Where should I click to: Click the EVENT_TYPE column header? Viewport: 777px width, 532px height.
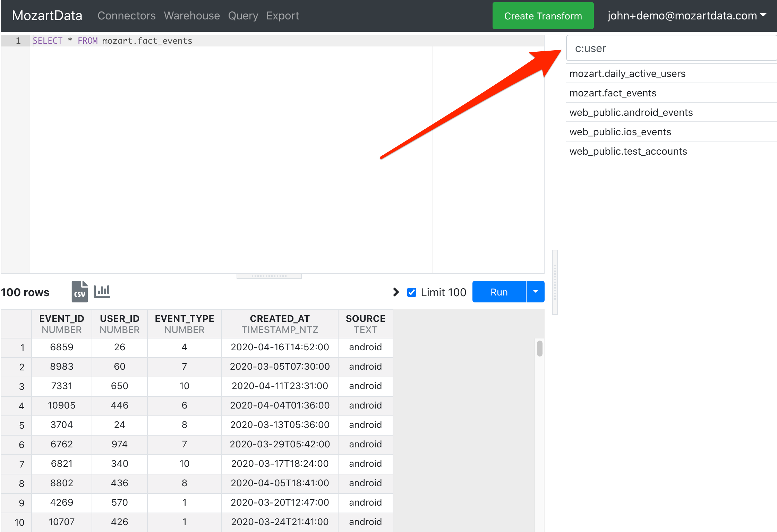click(185, 324)
